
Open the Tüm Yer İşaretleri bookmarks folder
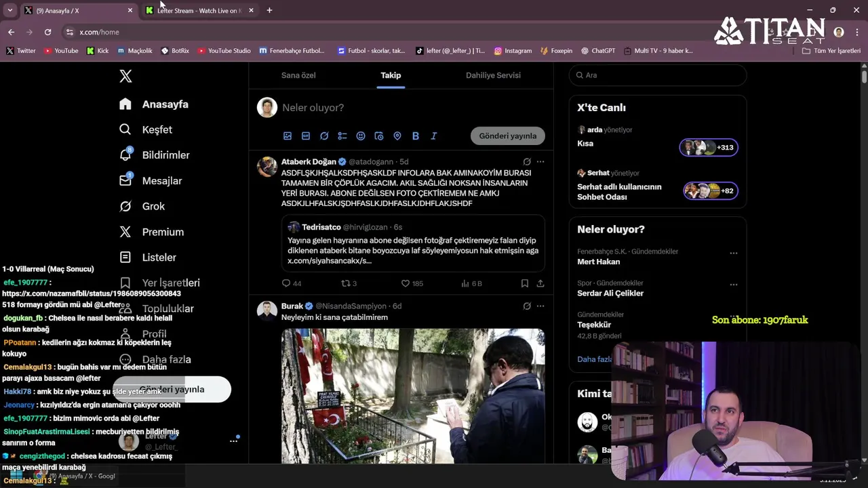tap(831, 51)
